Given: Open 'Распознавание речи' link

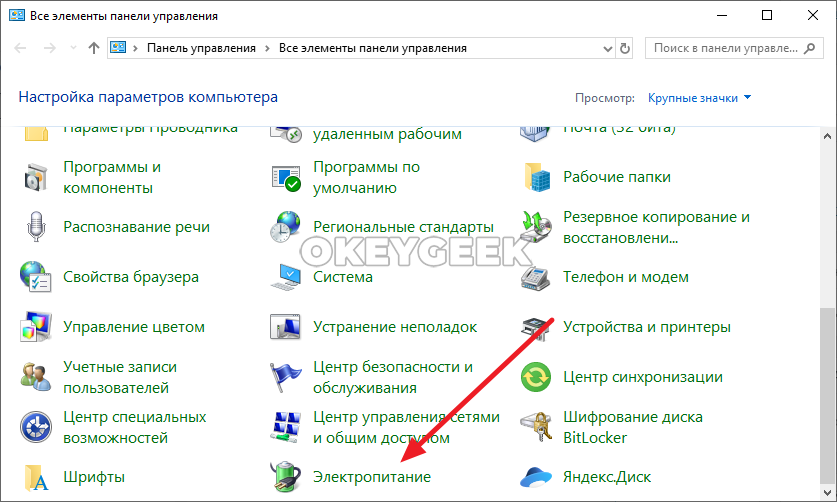Looking at the screenshot, I should pos(136,226).
